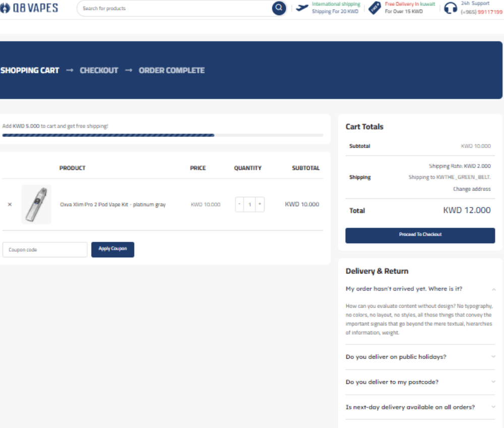Click the Cart Totals heading
Viewport: 504px width, 428px height.
click(364, 126)
